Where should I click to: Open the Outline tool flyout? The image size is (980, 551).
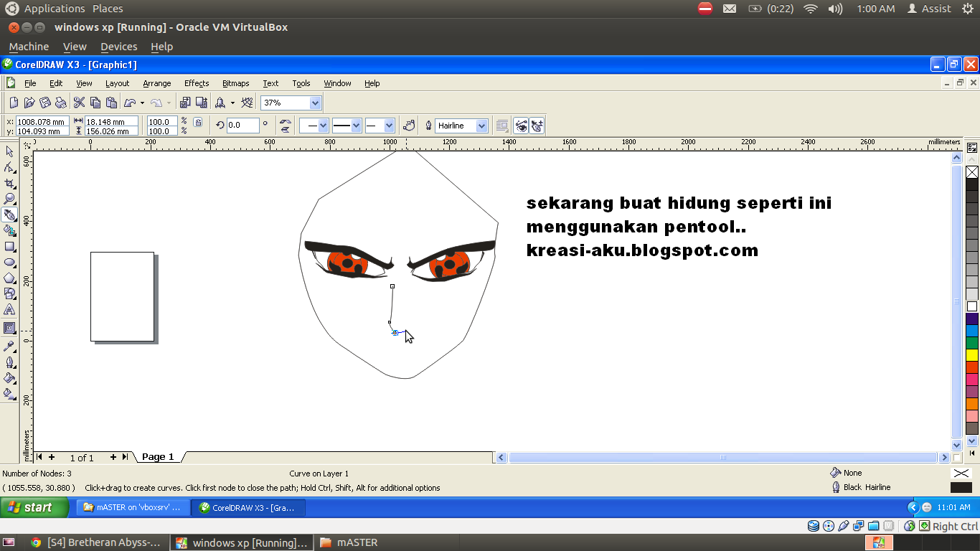[9, 362]
